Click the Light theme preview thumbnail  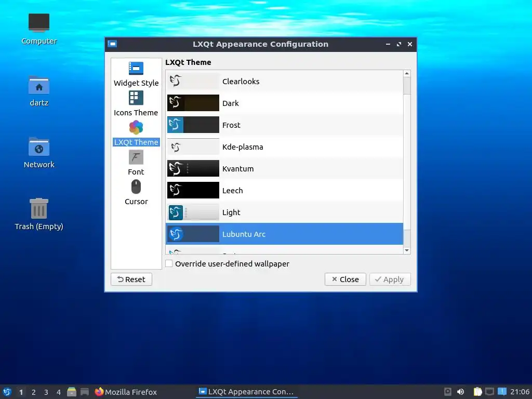click(193, 212)
